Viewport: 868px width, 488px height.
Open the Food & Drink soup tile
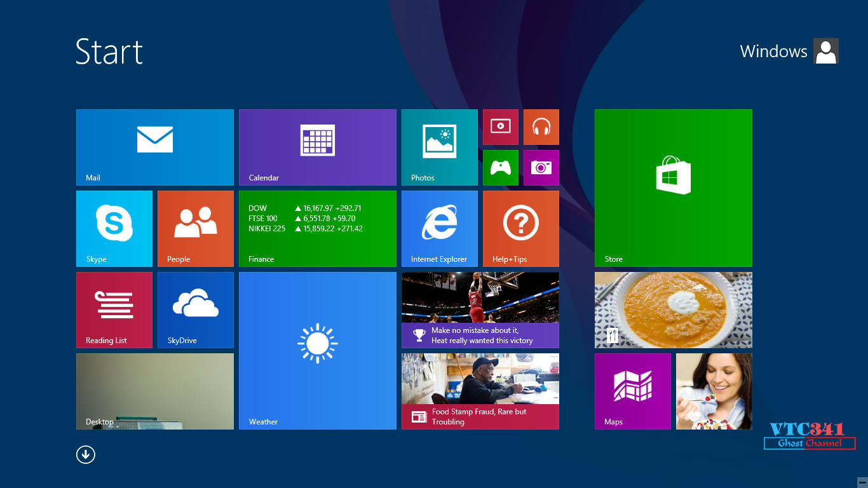(674, 310)
